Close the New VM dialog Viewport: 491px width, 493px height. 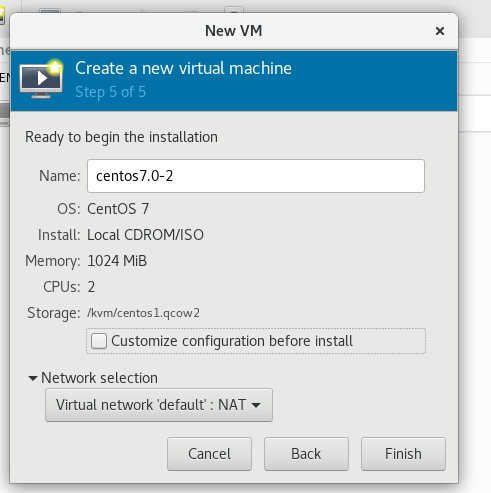pos(440,31)
